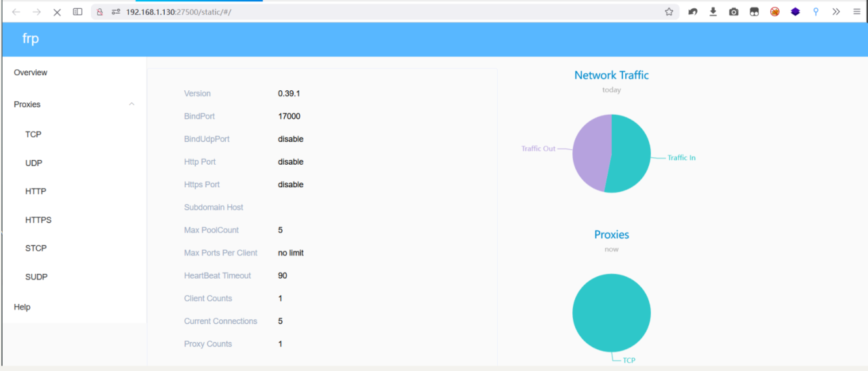Screen dimensions: 868x371
Task: Click the Https Port label
Action: pyautogui.click(x=202, y=184)
